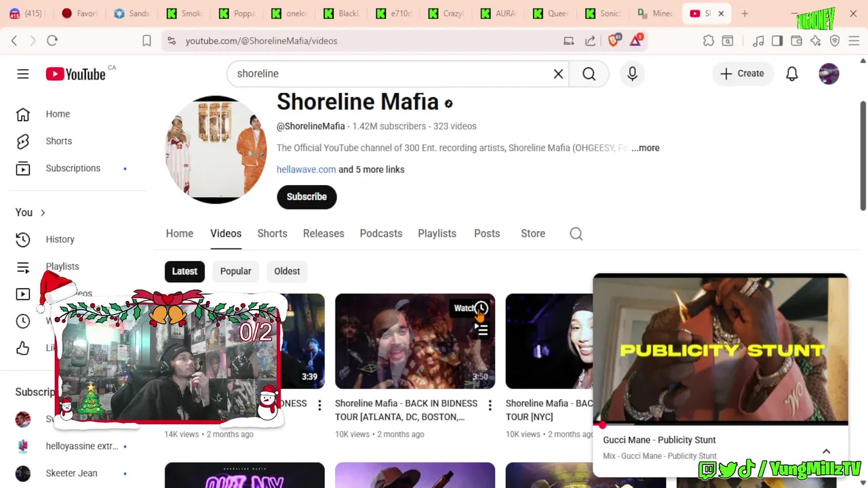Go back in the browser
Viewport: 868px width, 488px height.
tap(14, 41)
